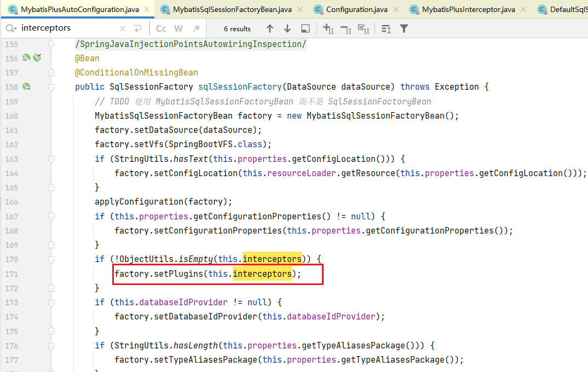This screenshot has height=372, width=588.
Task: Toggle Words (W) search option
Action: [x=178, y=28]
